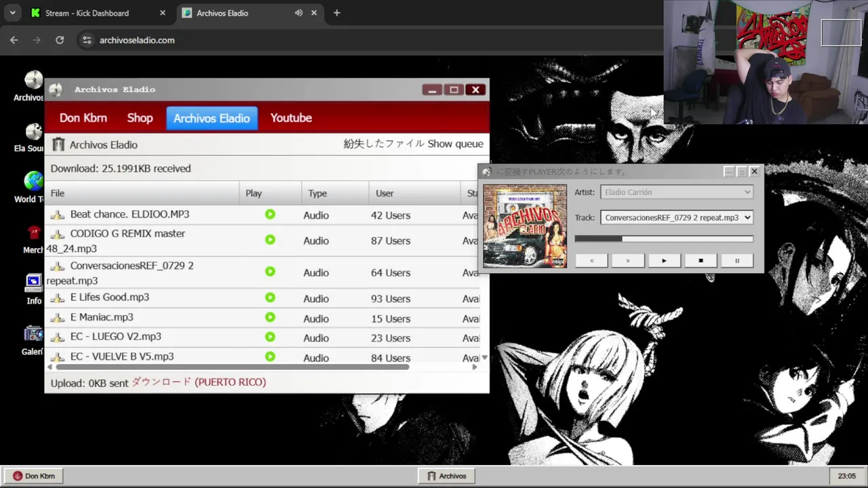Screen dimensions: 868x488
Task: Open Archivos desktop CD icon
Action: pyautogui.click(x=33, y=80)
